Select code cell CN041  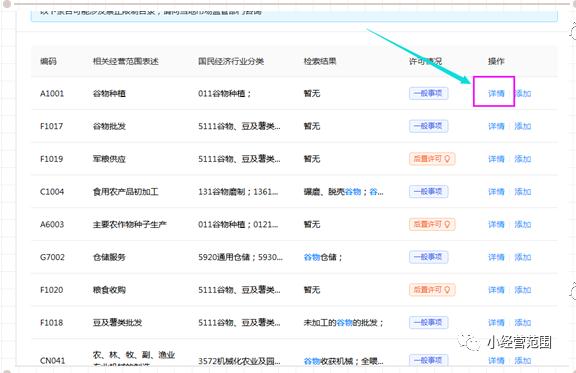tap(53, 361)
